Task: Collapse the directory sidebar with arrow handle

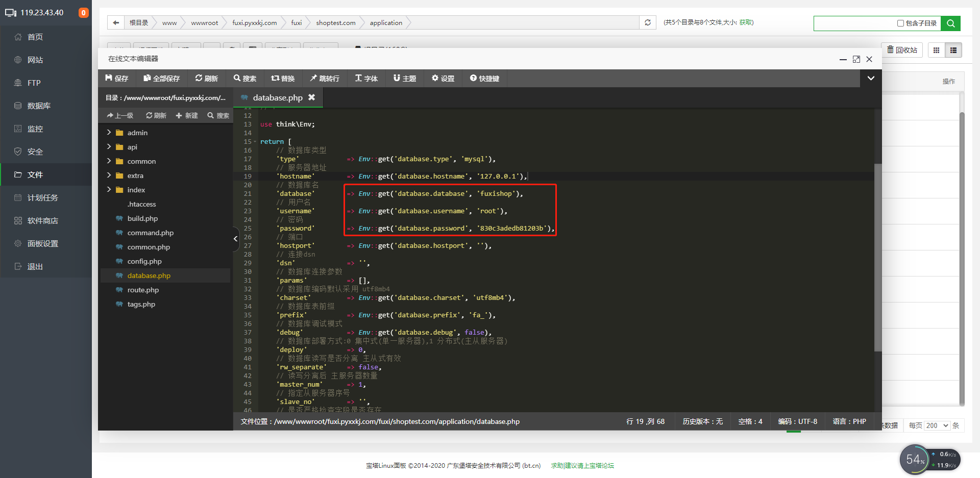Action: 236,238
